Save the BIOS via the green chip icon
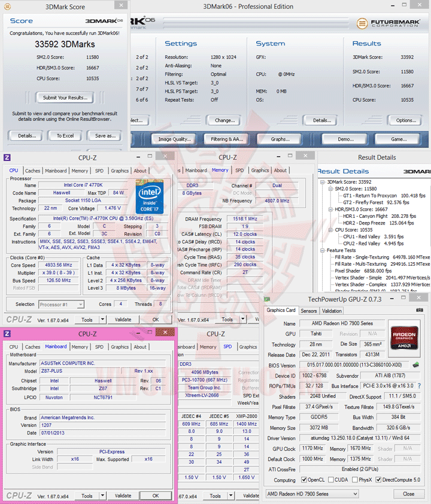Viewport: 431px width, 504px height. pyautogui.click(x=416, y=365)
